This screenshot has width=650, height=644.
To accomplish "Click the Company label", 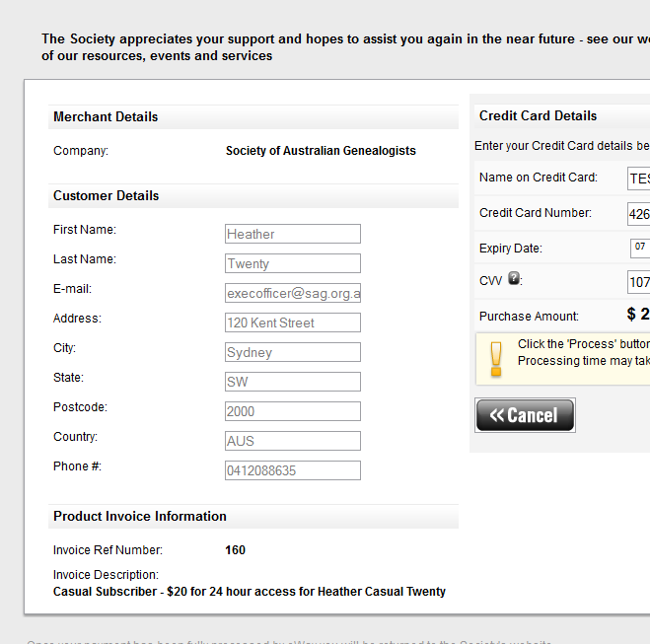I will click(x=81, y=151).
